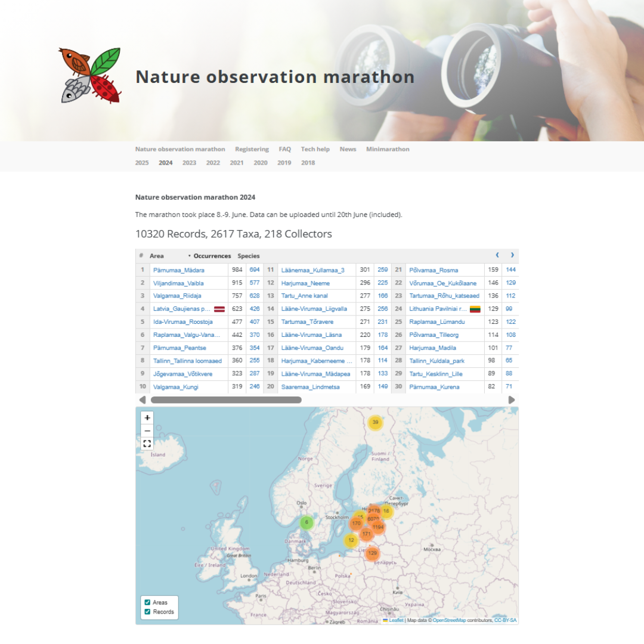Uncheck the Areas map layer checkbox
644x644 pixels.
click(147, 602)
